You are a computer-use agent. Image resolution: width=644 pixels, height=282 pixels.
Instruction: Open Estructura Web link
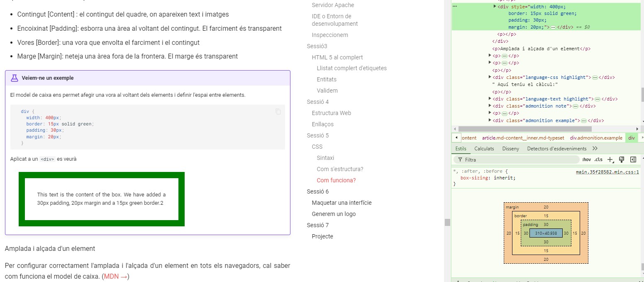pyautogui.click(x=332, y=113)
